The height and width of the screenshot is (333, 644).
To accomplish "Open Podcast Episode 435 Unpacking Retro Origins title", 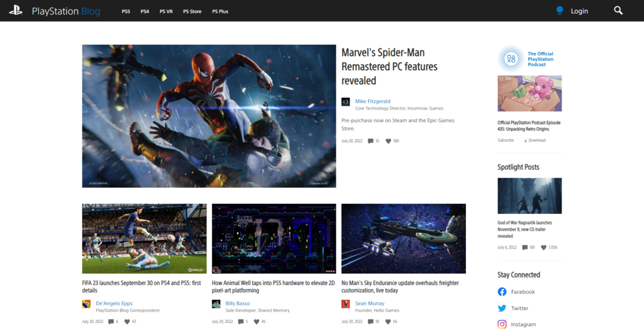I will 529,126.
